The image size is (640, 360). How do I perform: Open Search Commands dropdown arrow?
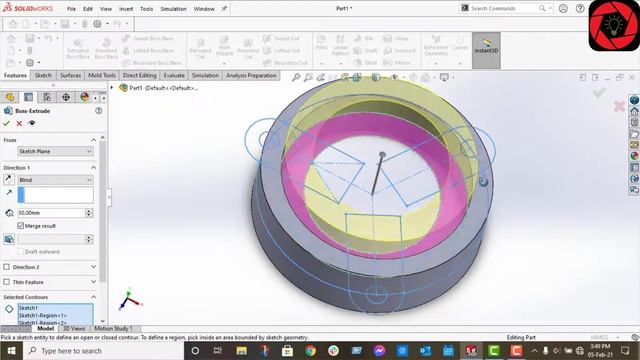click(550, 8)
